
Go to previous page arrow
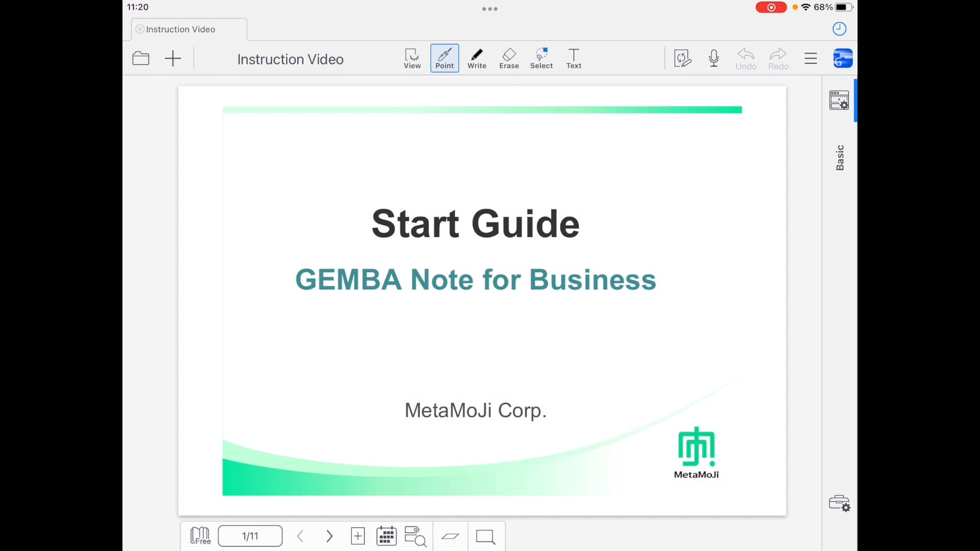tap(300, 536)
